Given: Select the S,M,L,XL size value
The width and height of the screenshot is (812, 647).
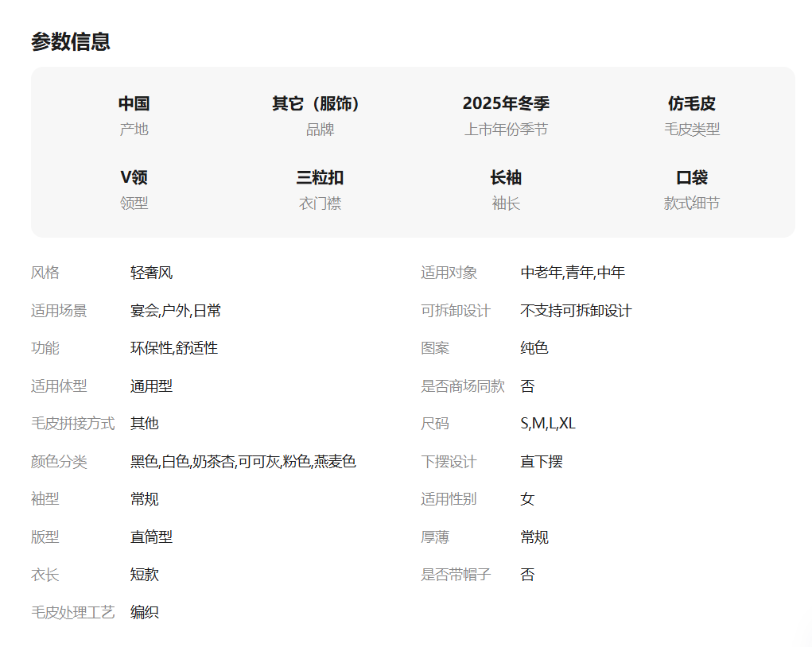Looking at the screenshot, I should tap(547, 424).
